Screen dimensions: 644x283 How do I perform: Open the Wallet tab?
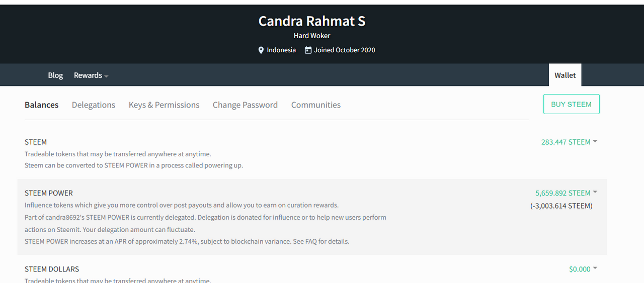click(565, 75)
